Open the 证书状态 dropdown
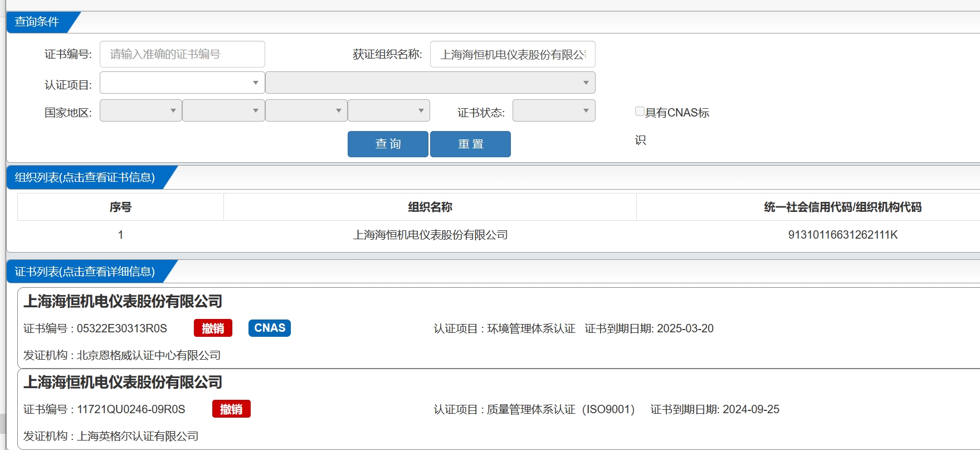 point(554,110)
